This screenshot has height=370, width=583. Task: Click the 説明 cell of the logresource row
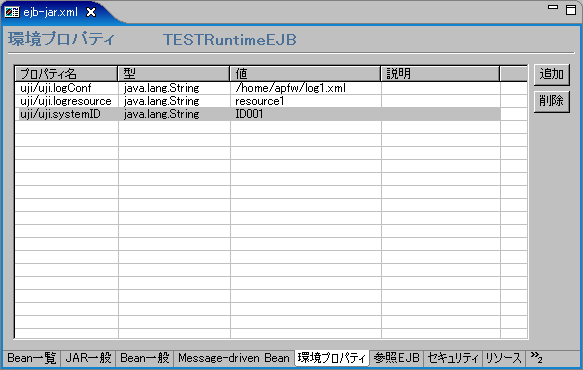pyautogui.click(x=441, y=101)
